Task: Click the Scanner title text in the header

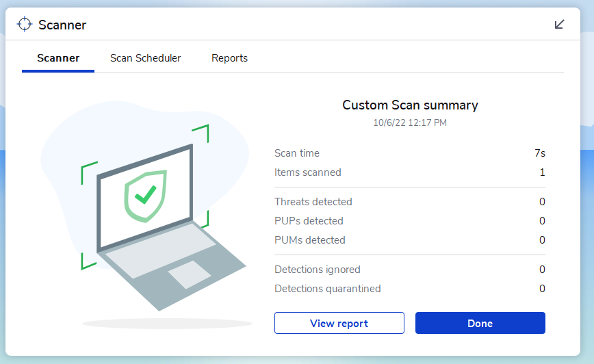Action: pyautogui.click(x=62, y=25)
